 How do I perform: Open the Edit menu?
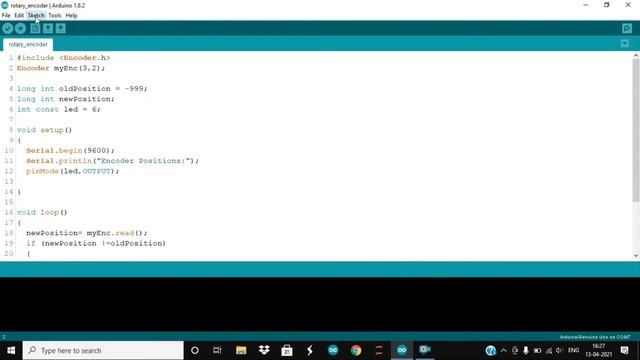point(19,16)
